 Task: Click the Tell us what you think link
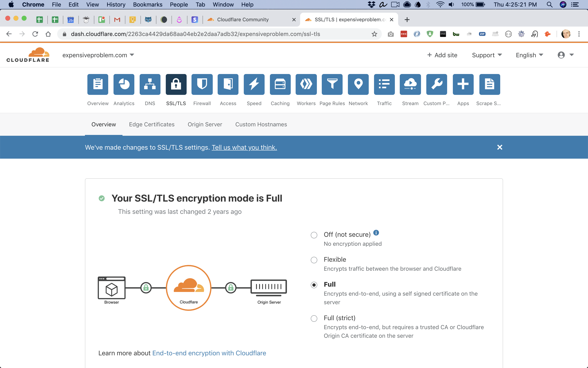[244, 147]
